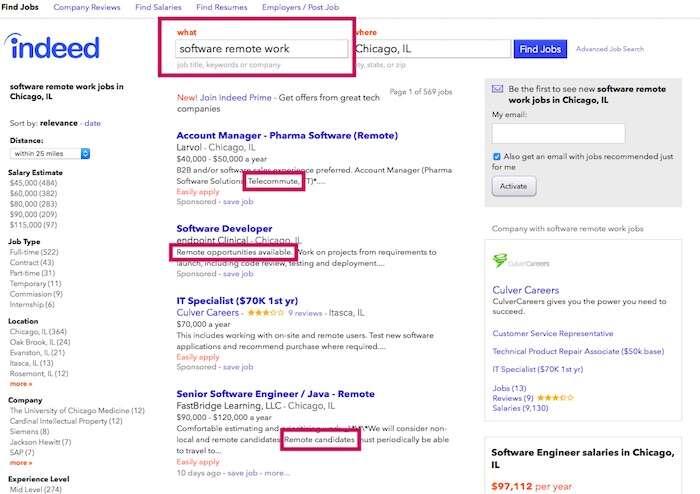
Task: Save the IT Specialist job
Action: pyautogui.click(x=238, y=367)
